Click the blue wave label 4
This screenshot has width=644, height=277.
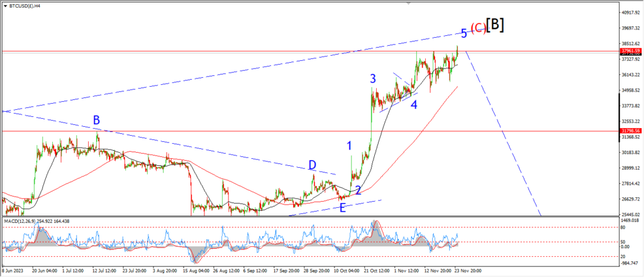pyautogui.click(x=414, y=104)
